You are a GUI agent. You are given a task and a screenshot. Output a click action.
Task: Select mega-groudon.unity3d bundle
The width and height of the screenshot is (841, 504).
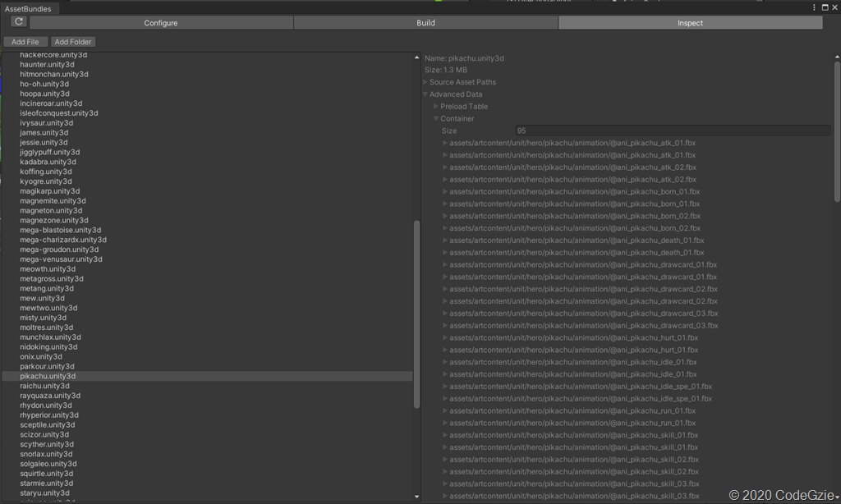pyautogui.click(x=59, y=250)
